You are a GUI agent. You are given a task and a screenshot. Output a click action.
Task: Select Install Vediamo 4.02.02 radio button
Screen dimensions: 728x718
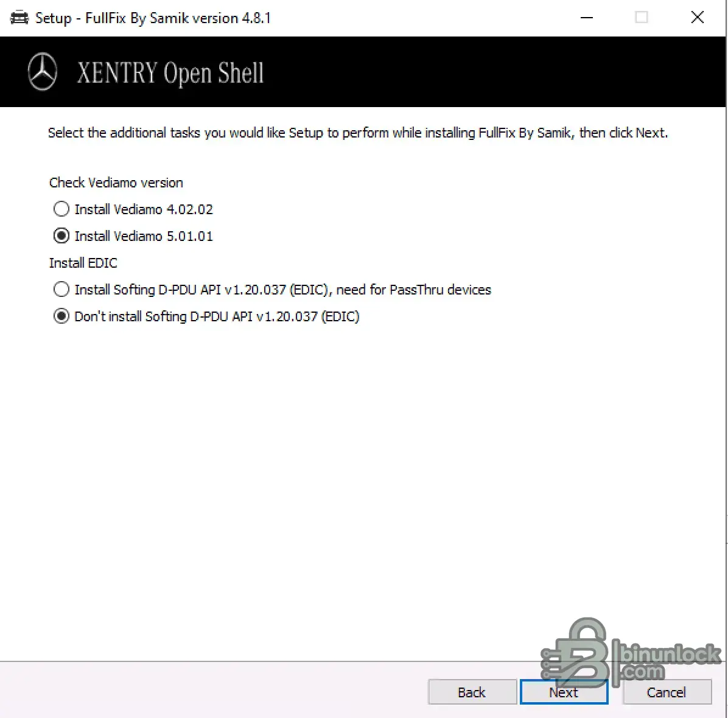tap(61, 209)
